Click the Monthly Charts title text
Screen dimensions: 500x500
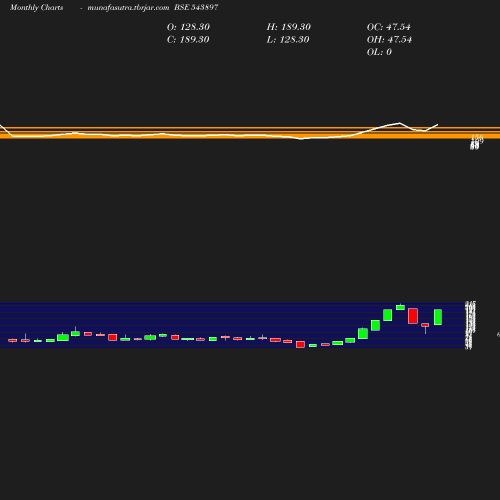point(37,7)
